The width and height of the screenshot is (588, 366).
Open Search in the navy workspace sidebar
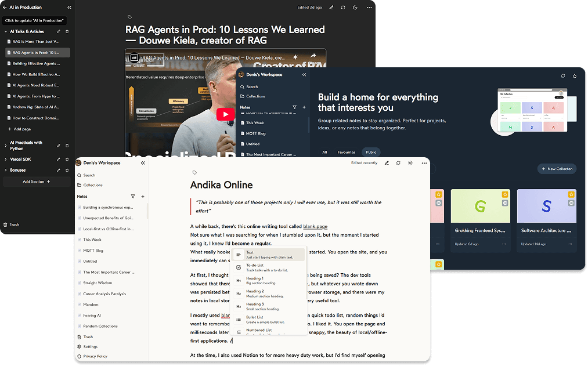249,87
